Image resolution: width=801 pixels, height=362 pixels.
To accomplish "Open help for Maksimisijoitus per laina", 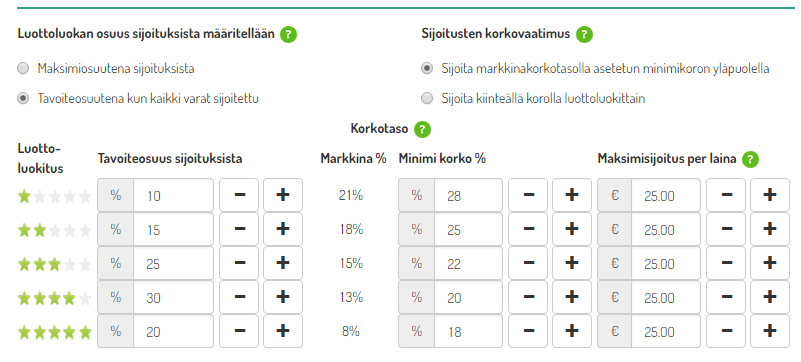I will click(750, 159).
